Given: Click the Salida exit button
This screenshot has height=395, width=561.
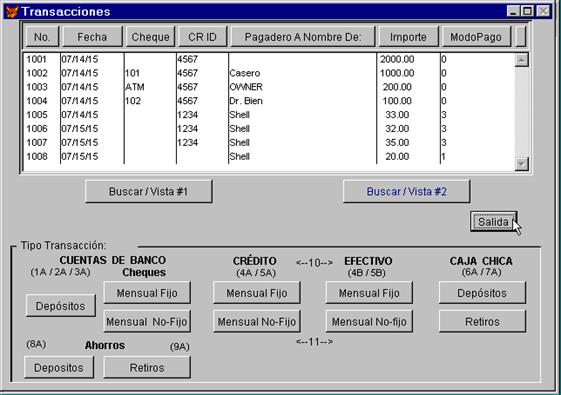Looking at the screenshot, I should pyautogui.click(x=493, y=222).
